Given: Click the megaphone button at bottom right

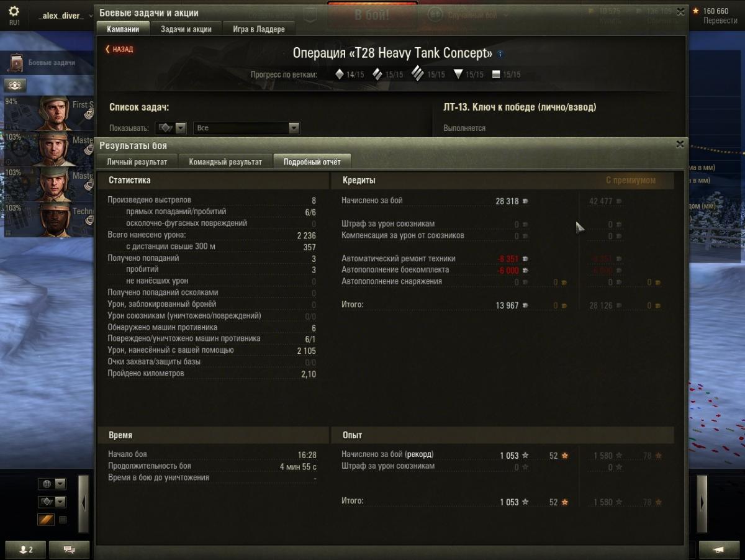Looking at the screenshot, I should (718, 549).
